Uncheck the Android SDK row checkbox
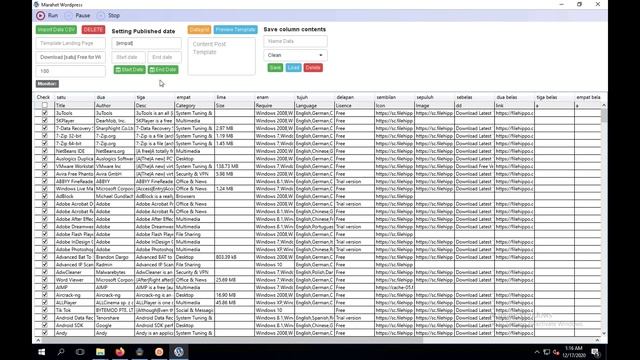Screen dimensions: 640x360 click(45, 325)
